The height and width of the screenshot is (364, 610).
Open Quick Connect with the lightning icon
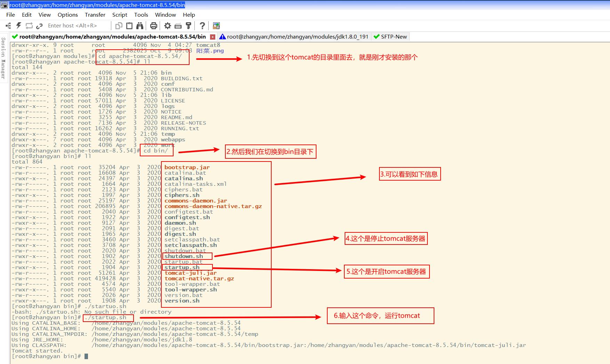click(18, 26)
